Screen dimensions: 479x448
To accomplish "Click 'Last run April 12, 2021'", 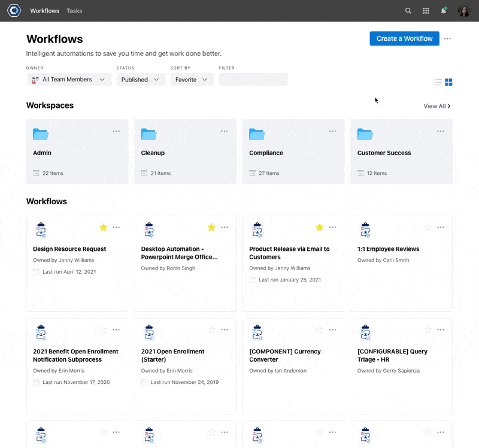I will click(69, 272).
